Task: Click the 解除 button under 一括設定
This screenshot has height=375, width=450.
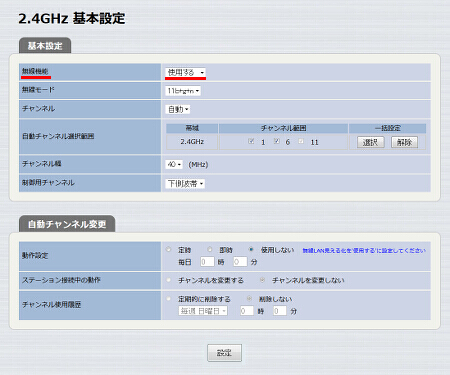Action: pos(404,142)
